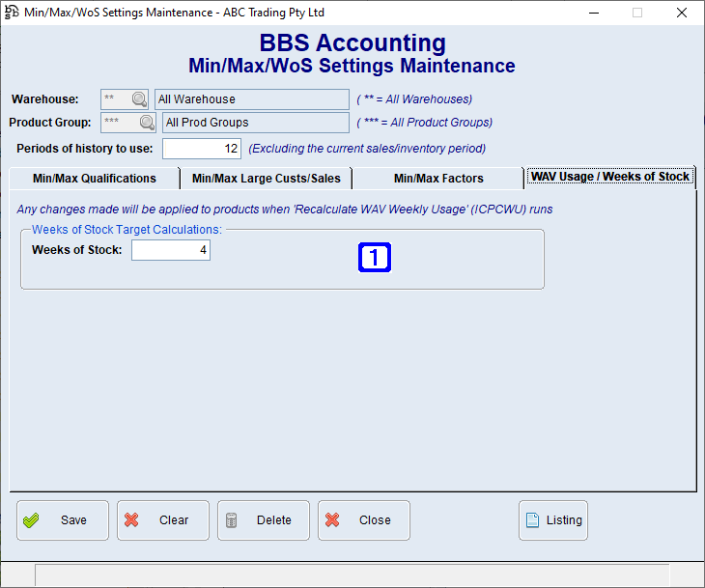Open the Min/Max Large Custs/Sales tab
705x588 pixels.
click(x=267, y=179)
